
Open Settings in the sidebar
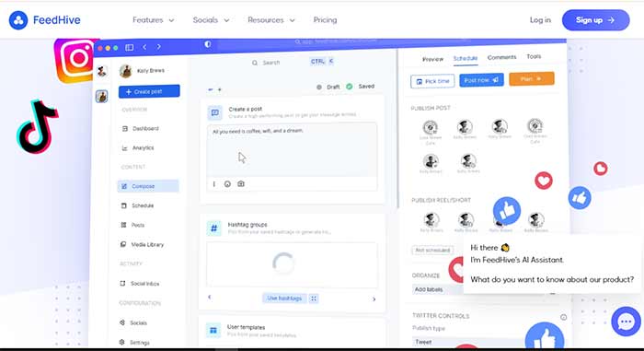click(x=134, y=343)
